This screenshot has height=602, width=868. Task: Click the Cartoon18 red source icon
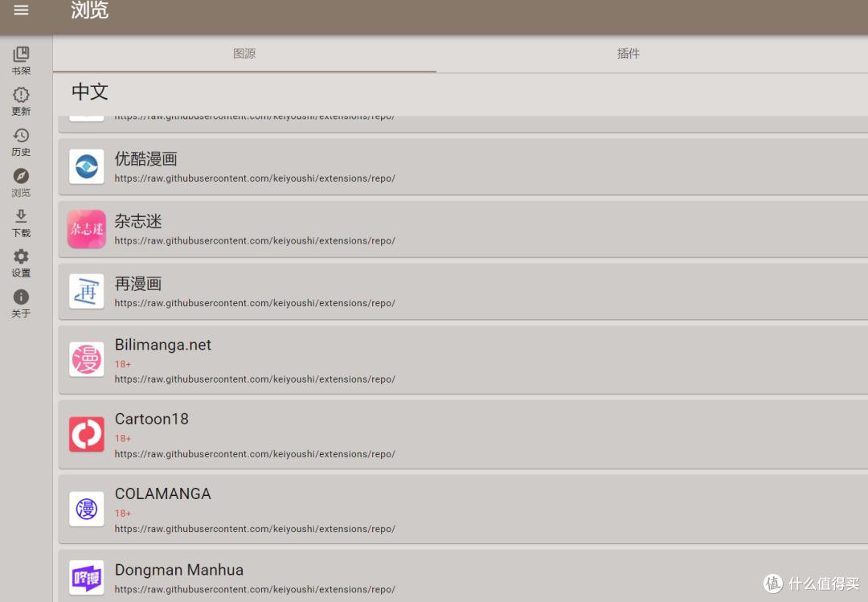tap(86, 434)
